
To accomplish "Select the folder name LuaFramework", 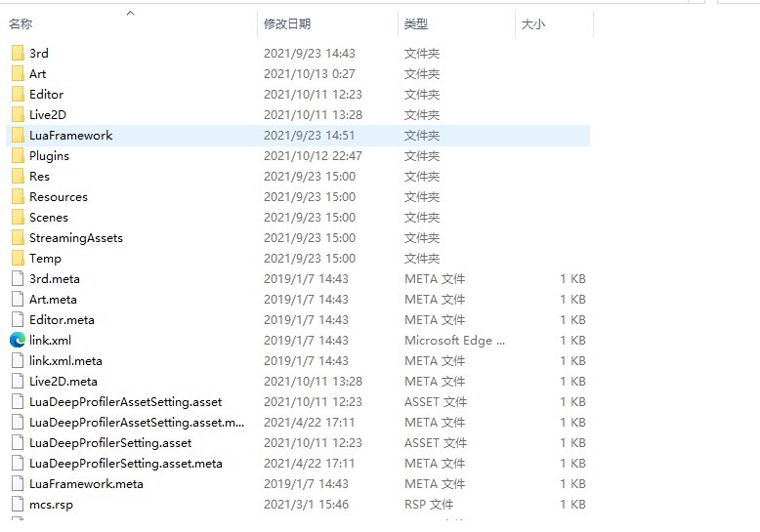I will (x=70, y=135).
